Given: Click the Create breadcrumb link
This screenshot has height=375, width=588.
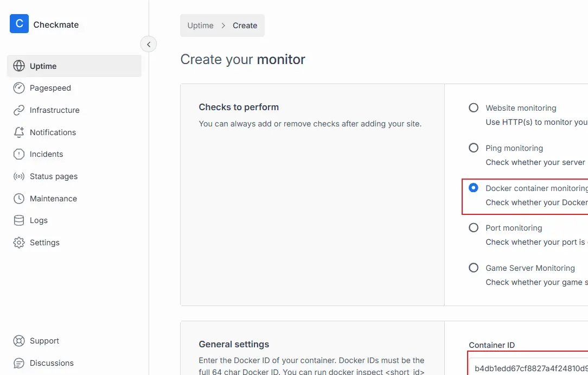Looking at the screenshot, I should (x=245, y=26).
